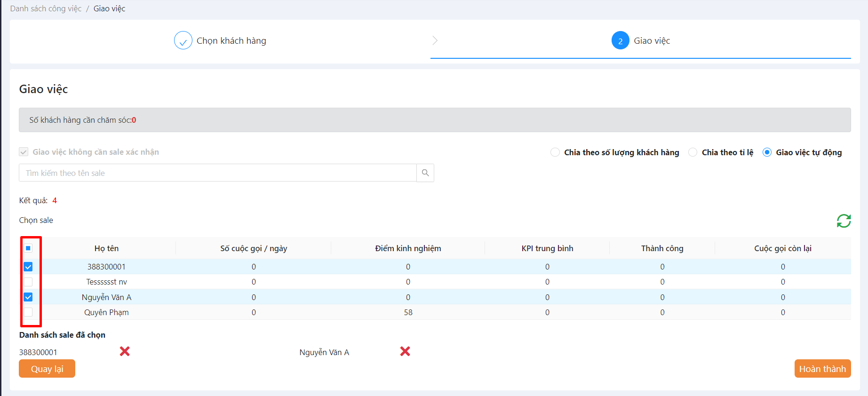Go to the Chọn khách hàng step tab
The image size is (868, 396).
[x=231, y=41]
